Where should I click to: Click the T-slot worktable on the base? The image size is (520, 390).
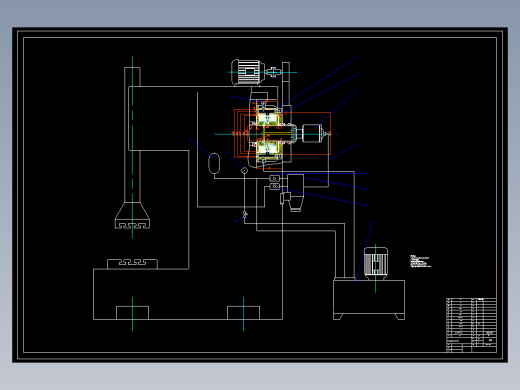132,264
